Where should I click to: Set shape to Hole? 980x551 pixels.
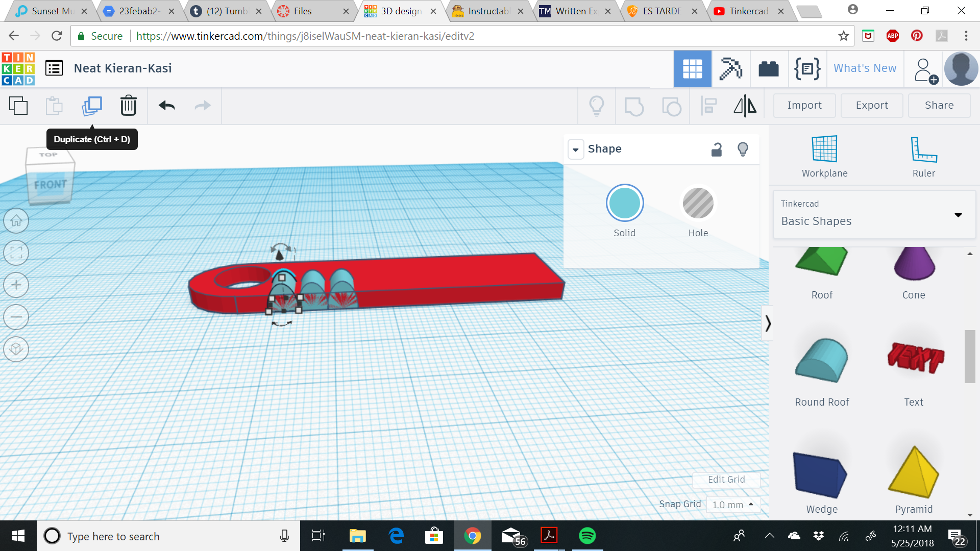(x=698, y=203)
